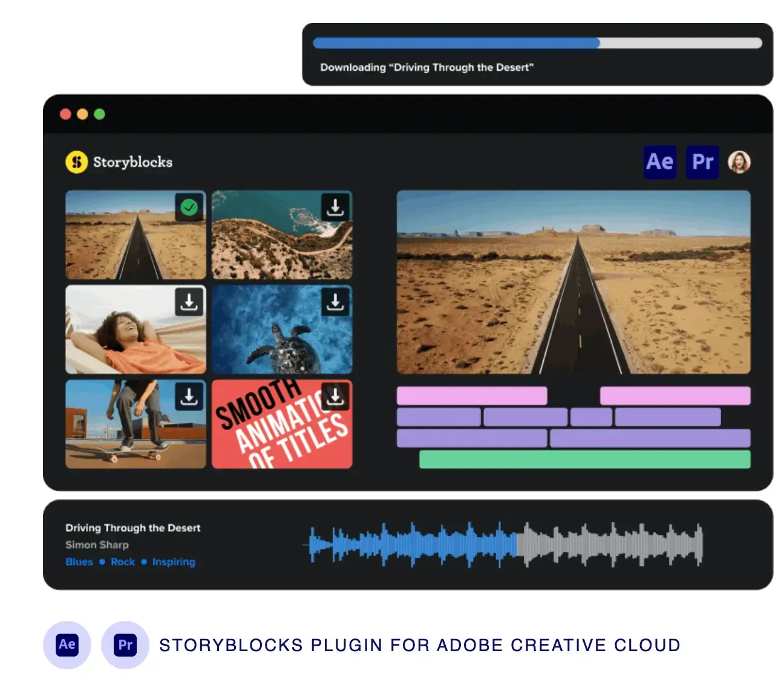Click the Driving Through the Desert track title

point(133,528)
